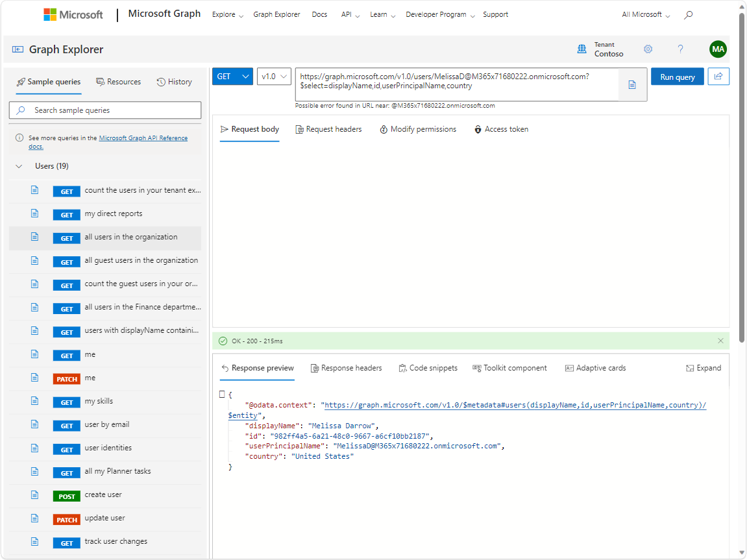
Task: Open the All Microsoft dropdown
Action: click(x=646, y=15)
